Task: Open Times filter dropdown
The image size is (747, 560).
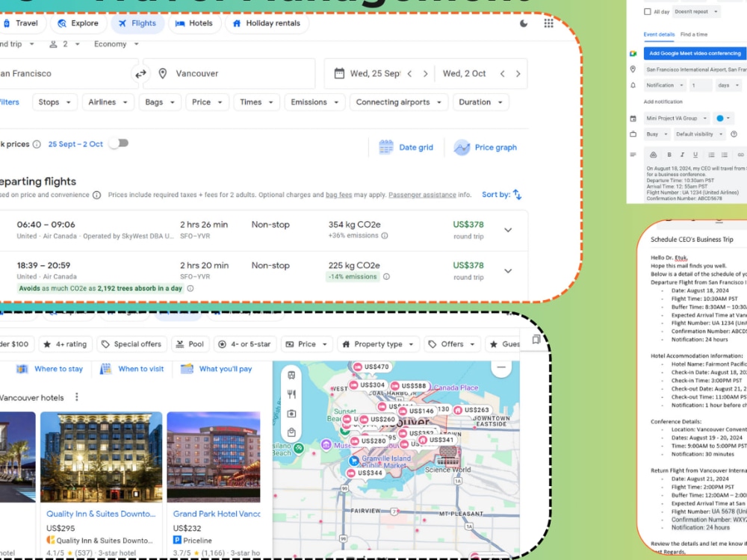Action: tap(257, 102)
